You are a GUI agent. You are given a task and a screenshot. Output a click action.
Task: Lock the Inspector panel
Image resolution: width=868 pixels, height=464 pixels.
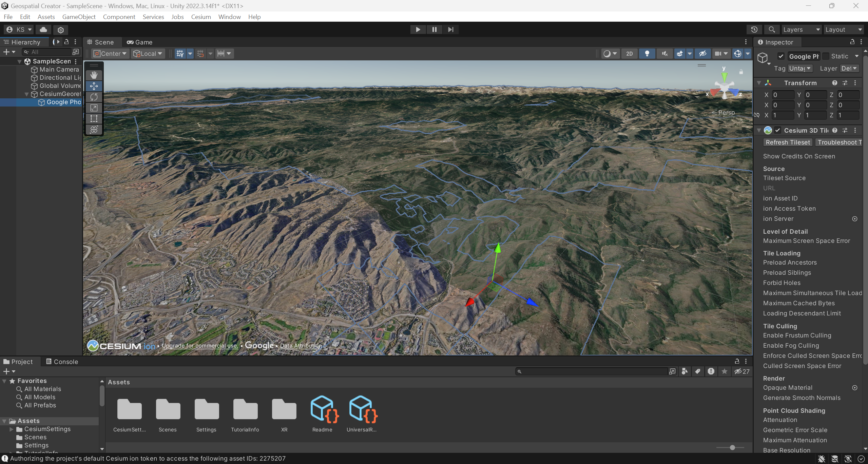click(x=852, y=42)
